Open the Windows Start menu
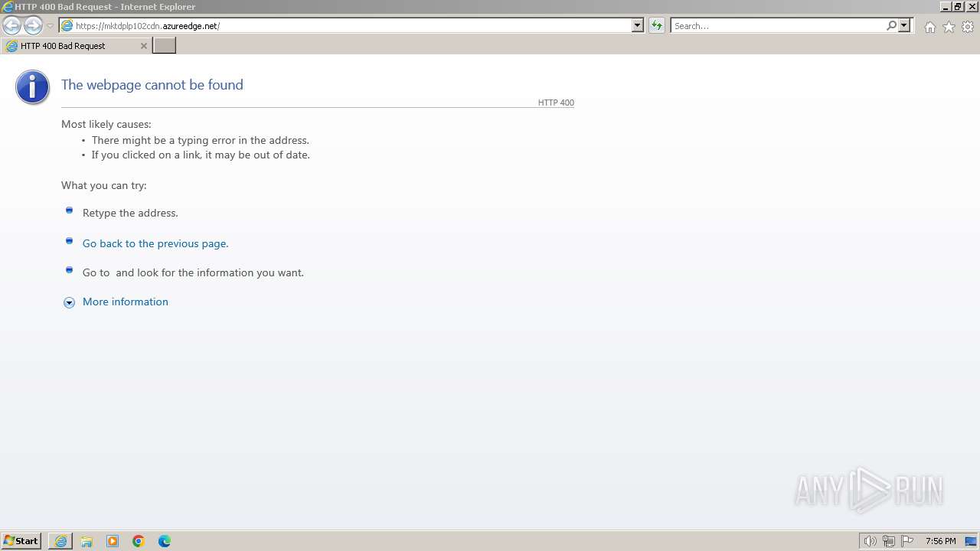This screenshot has width=980, height=551. pyautogui.click(x=21, y=541)
